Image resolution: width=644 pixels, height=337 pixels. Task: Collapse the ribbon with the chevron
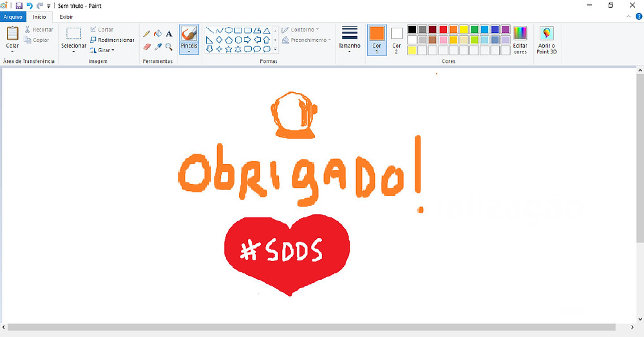[629, 17]
